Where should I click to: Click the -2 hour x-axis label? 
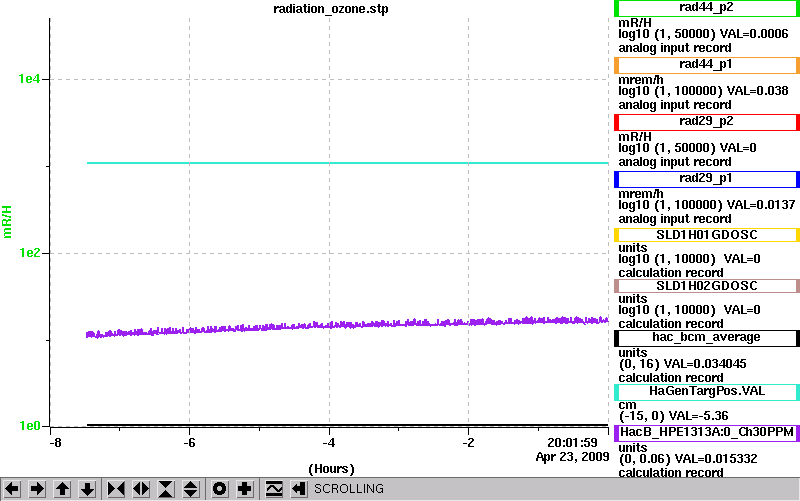coord(468,443)
